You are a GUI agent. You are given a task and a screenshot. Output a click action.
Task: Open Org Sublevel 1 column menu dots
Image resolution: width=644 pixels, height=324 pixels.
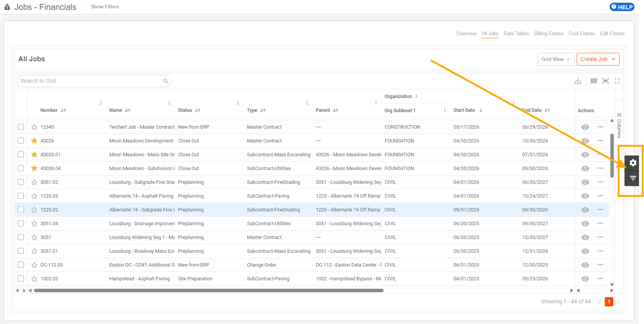[x=445, y=110]
